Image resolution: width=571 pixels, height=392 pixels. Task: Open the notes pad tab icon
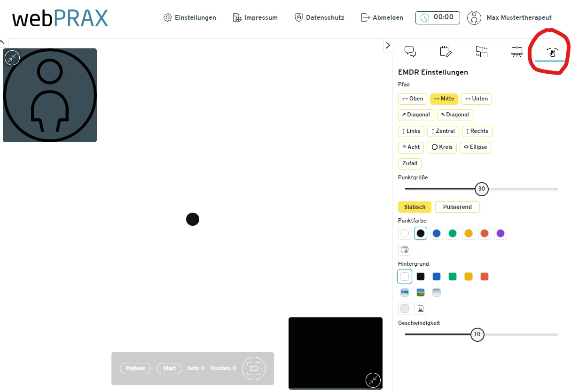446,52
